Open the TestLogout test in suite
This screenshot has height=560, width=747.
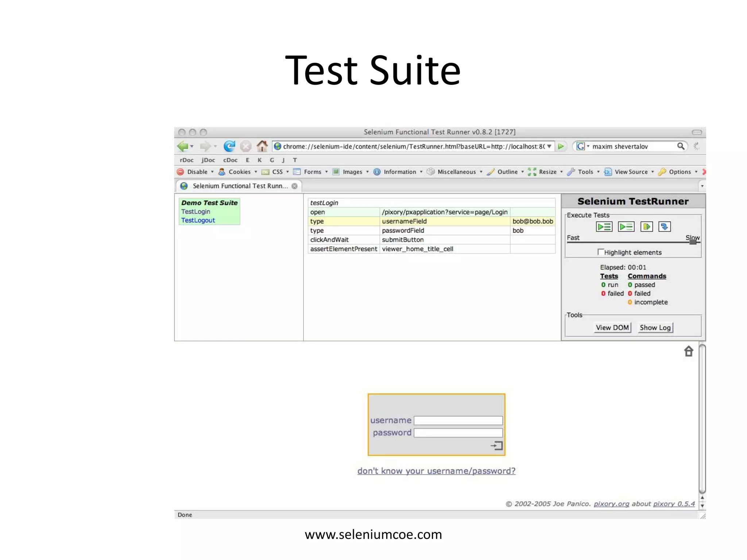[x=198, y=220]
